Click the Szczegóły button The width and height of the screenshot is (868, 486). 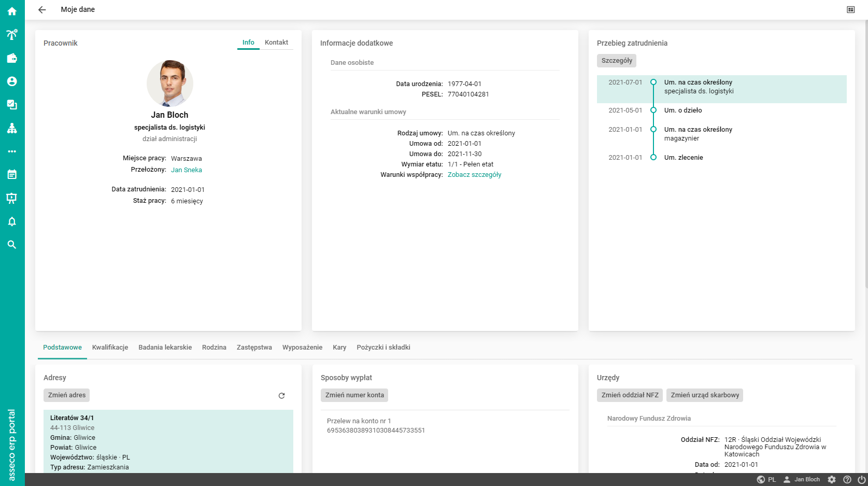tap(617, 61)
